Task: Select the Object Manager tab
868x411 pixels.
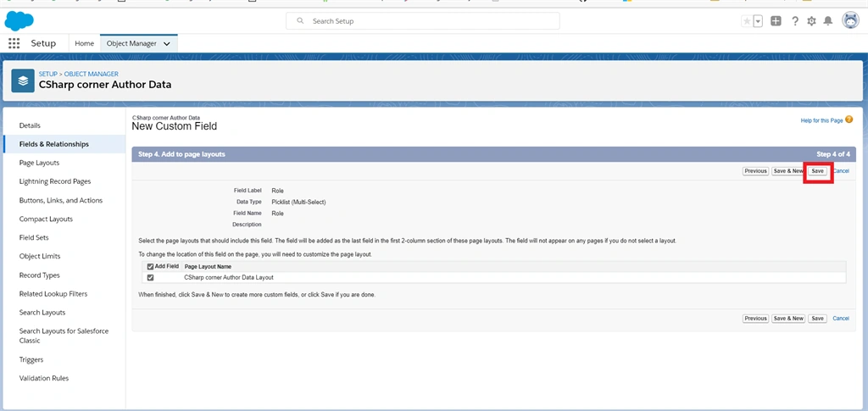Action: (x=131, y=43)
